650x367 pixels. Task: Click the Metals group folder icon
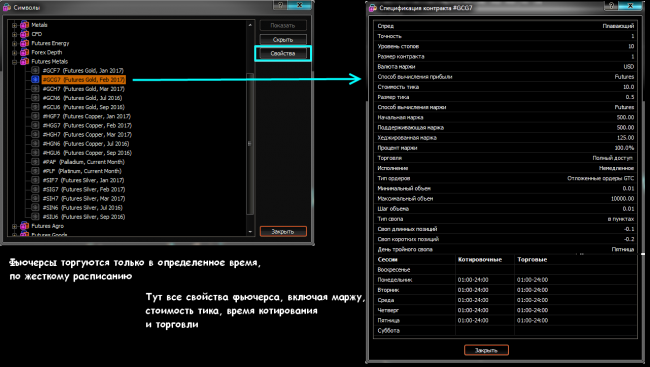pyautogui.click(x=24, y=25)
